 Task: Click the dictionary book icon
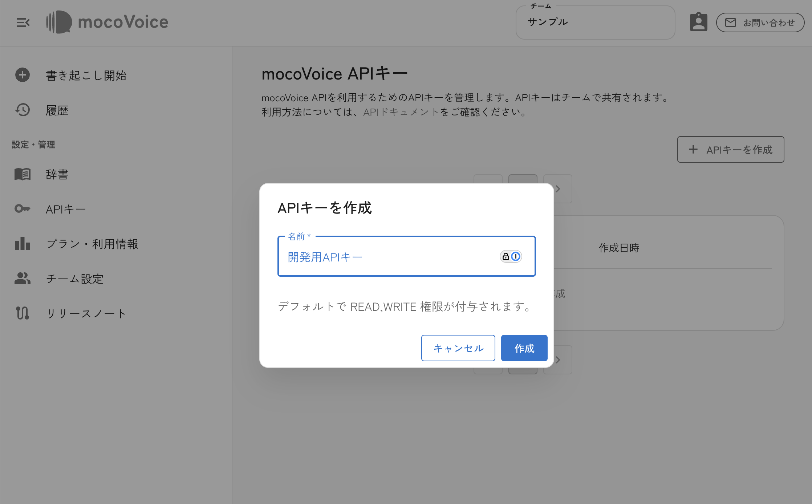point(23,174)
